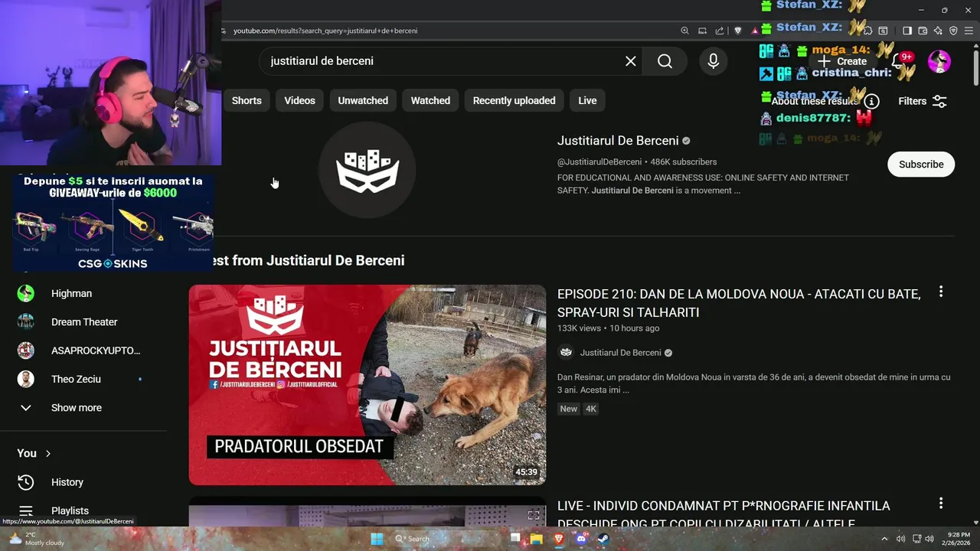Open channel name under Episode 210

(620, 353)
